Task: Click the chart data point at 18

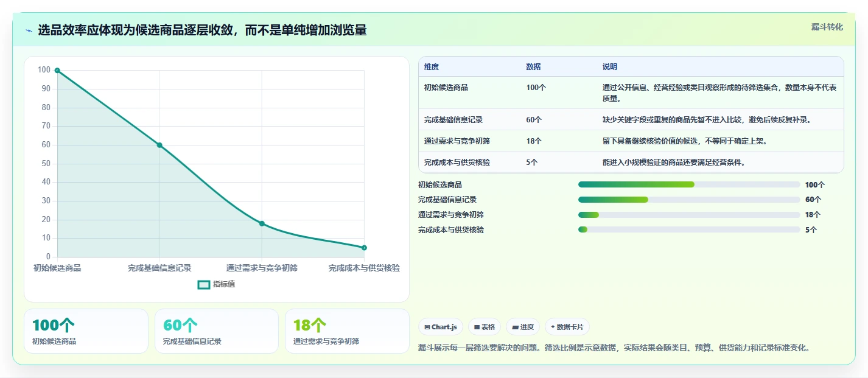Action: pyautogui.click(x=262, y=223)
